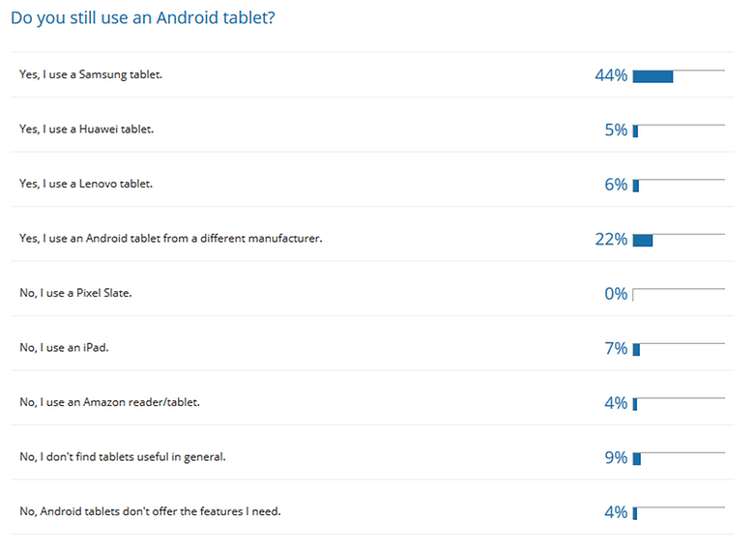Select the Lenovo tablet answer text

86,184
